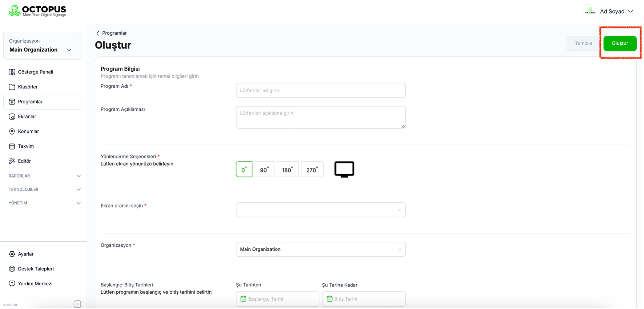Image resolution: width=644 pixels, height=309 pixels.
Task: Click the Editör wand icon
Action: click(12, 161)
